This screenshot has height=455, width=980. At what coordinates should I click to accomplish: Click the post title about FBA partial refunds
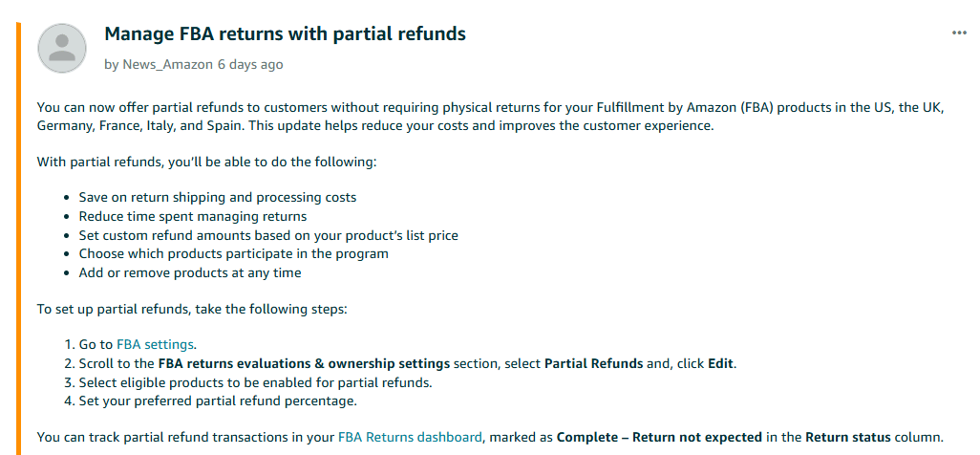click(285, 34)
